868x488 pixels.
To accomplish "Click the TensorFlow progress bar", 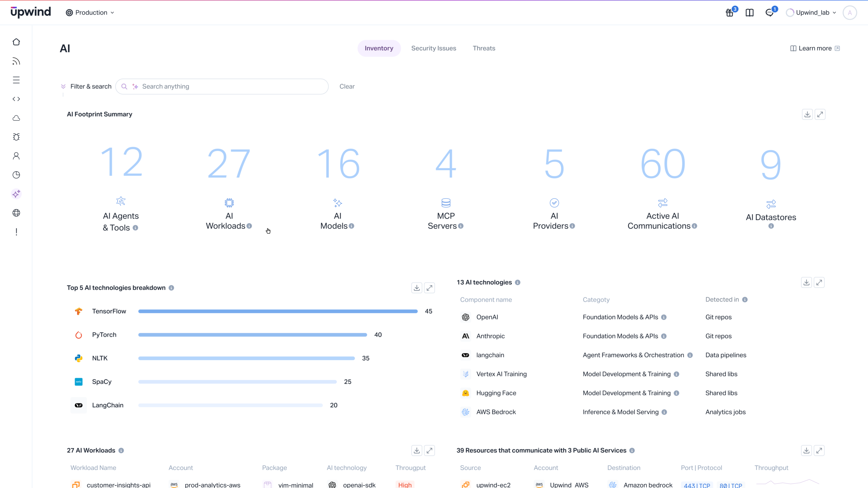I will [278, 311].
